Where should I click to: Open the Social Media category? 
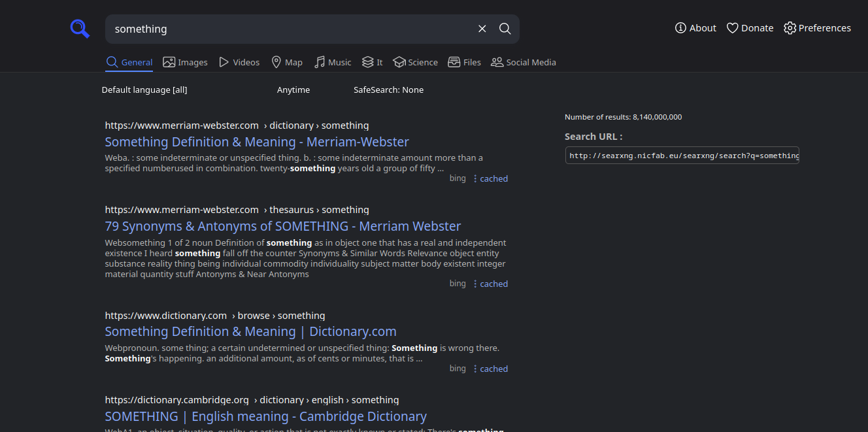[x=523, y=62]
